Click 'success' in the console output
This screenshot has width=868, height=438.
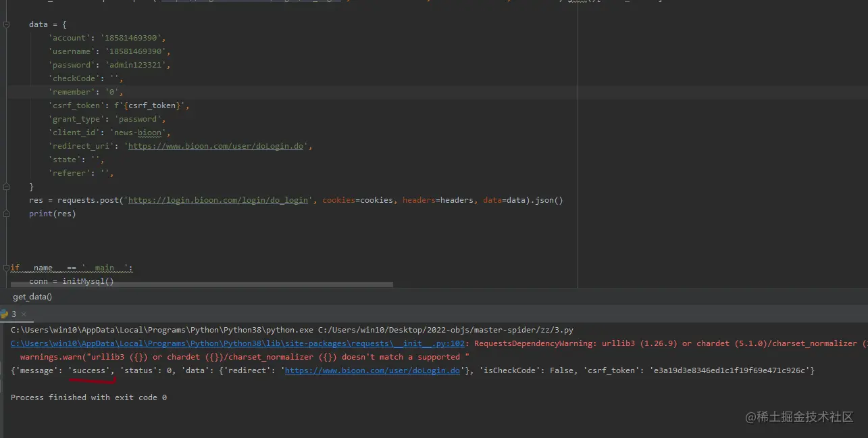tap(91, 370)
